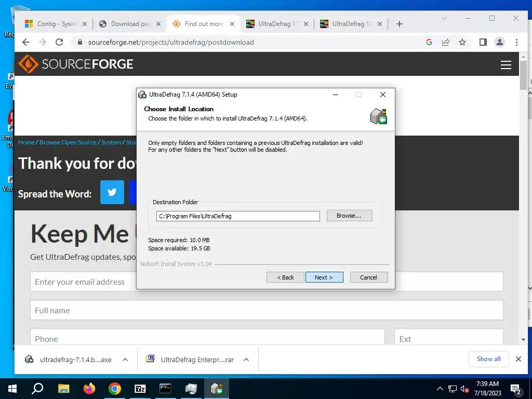This screenshot has width=532, height=399.
Task: Open Windows search from taskbar
Action: click(x=37, y=389)
